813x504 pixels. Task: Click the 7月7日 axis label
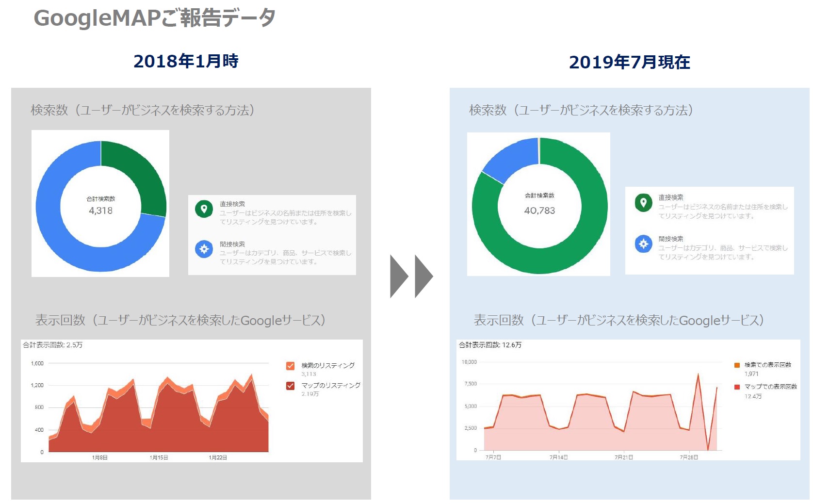pyautogui.click(x=493, y=457)
